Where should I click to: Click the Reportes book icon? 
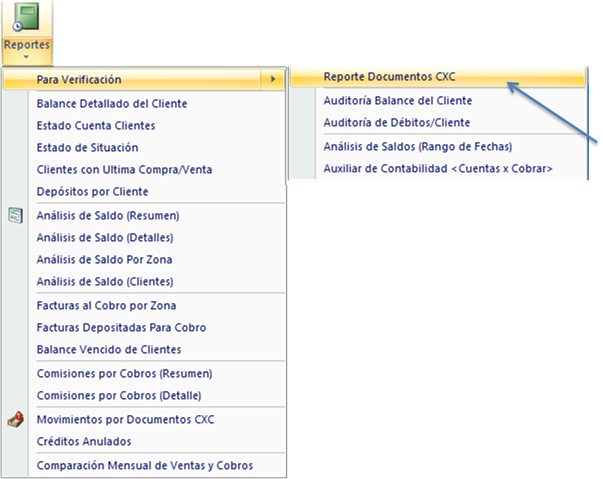point(26,17)
